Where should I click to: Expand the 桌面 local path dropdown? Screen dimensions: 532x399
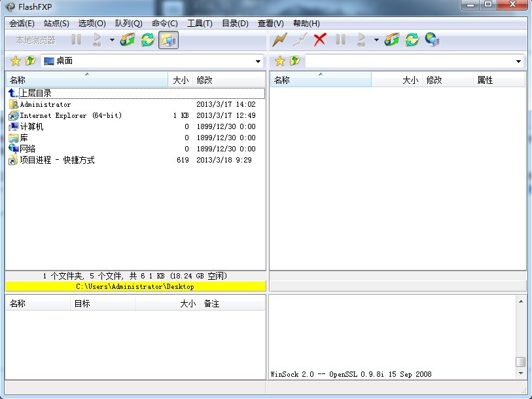[x=258, y=62]
